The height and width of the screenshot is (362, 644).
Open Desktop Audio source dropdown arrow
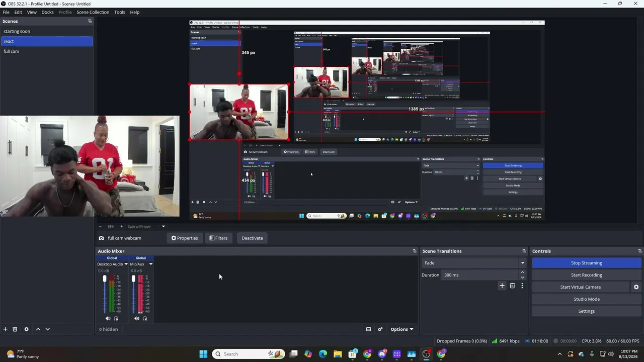pos(126,264)
